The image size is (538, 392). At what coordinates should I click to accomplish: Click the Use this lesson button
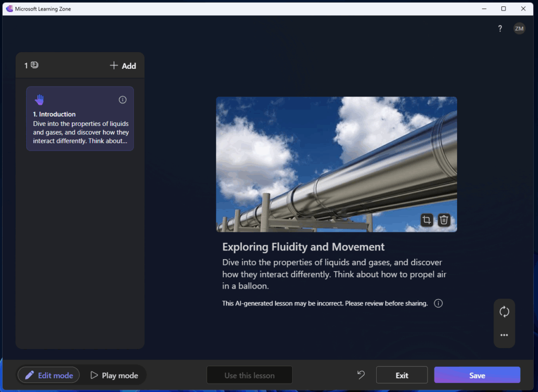(250, 375)
